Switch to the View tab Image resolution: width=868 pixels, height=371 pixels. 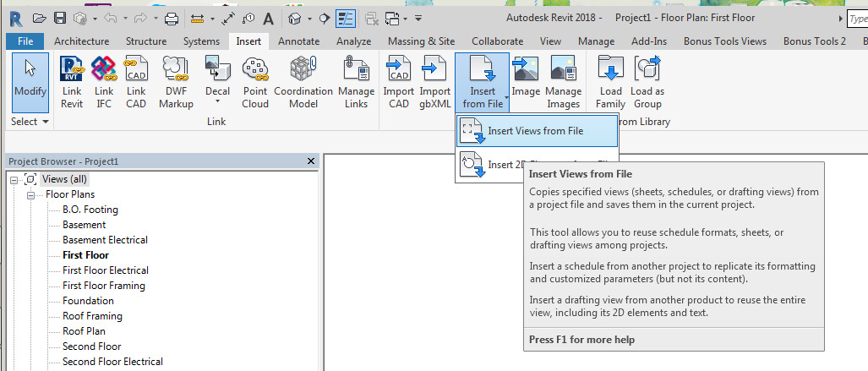(x=550, y=41)
